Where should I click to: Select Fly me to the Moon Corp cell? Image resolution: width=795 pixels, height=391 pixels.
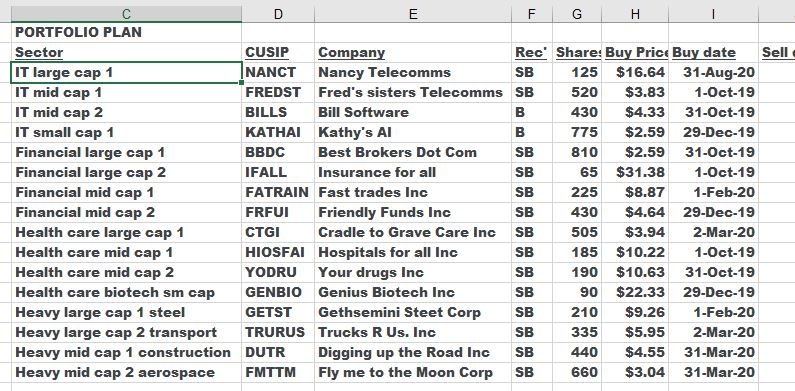click(x=413, y=372)
